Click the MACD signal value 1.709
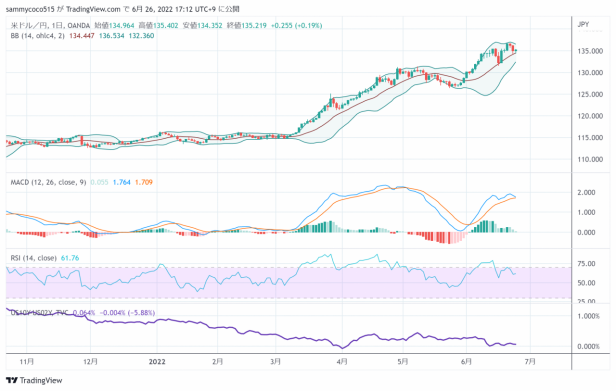Screen dimensions: 616x391 point(144,182)
